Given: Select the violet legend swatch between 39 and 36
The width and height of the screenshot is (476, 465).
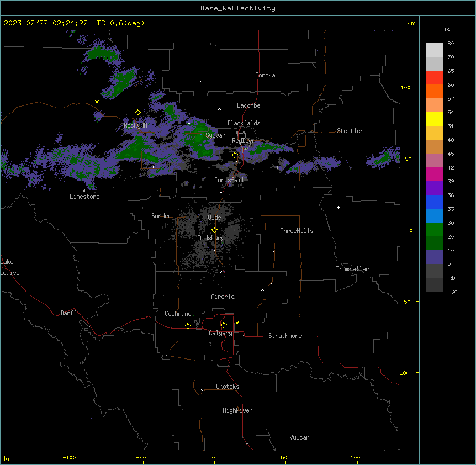Looking at the screenshot, I should 434,188.
